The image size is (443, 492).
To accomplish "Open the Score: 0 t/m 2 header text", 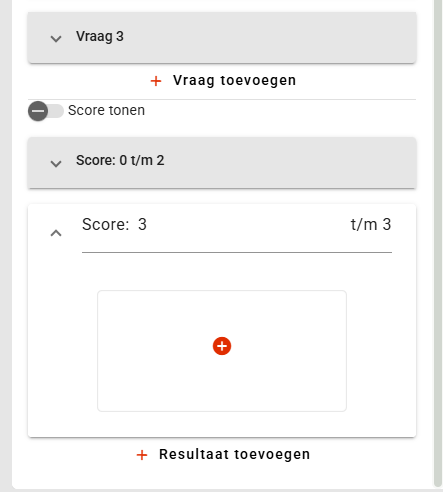I will (120, 160).
